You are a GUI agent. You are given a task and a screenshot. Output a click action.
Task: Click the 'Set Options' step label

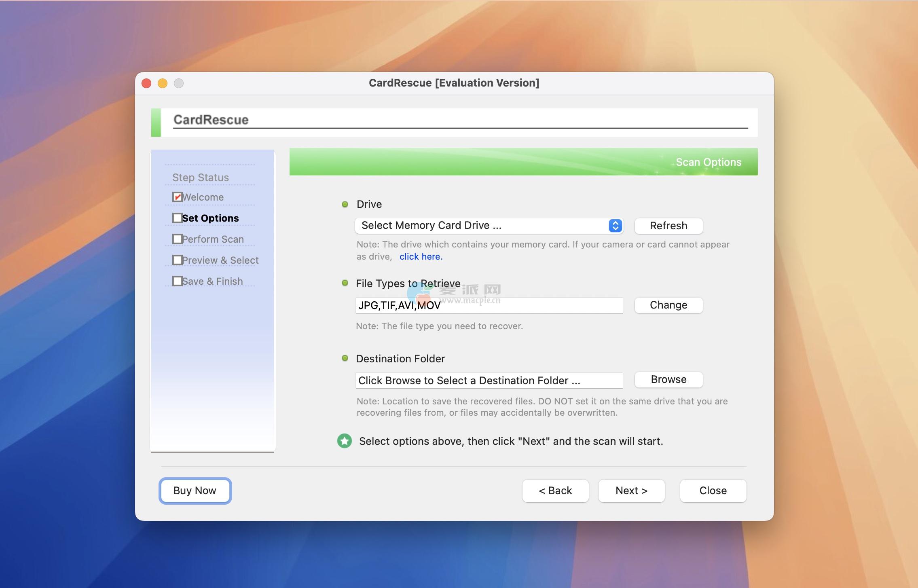coord(211,218)
